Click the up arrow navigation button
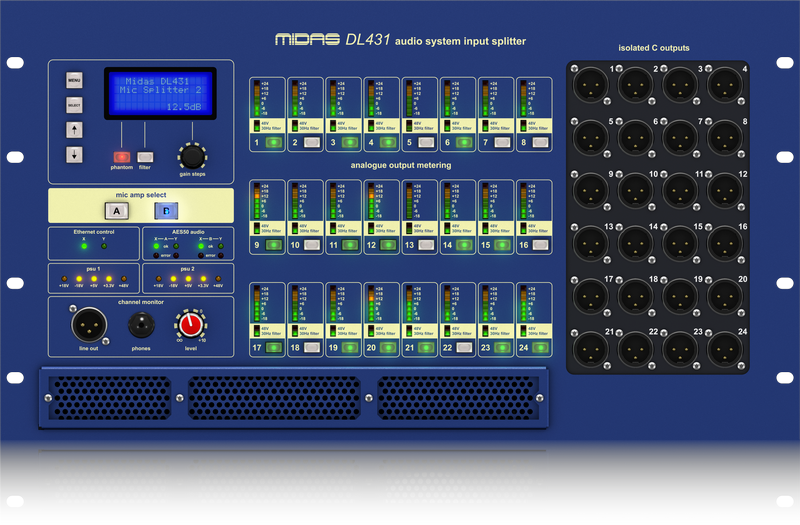Viewport: 800px width, 525px height. (x=74, y=130)
